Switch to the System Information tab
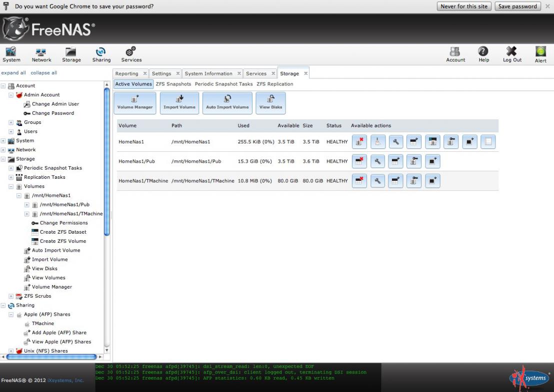Image resolution: width=554 pixels, height=392 pixels. [x=208, y=73]
